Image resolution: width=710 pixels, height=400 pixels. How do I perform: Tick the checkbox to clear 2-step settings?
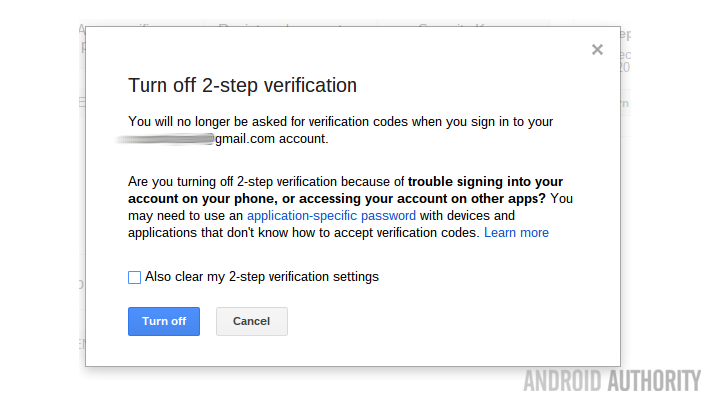[x=135, y=277]
